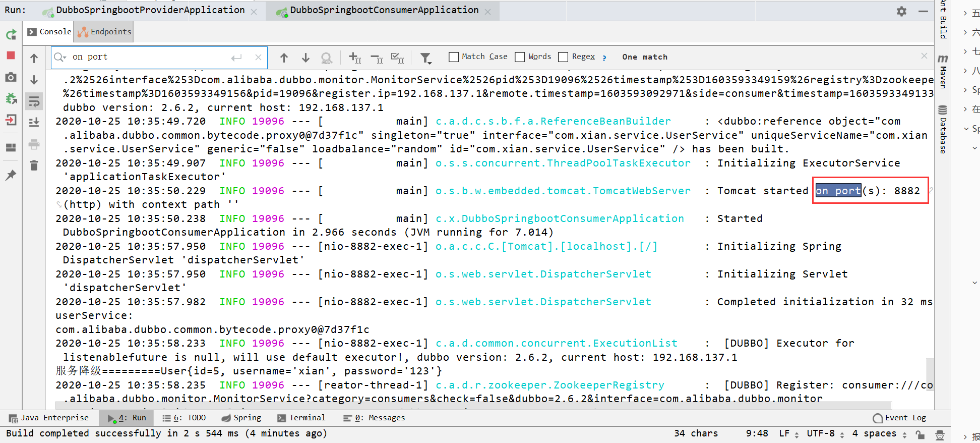The height and width of the screenshot is (443, 980).
Task: Click the green bug icon in the Run toolbar
Action: pyautogui.click(x=11, y=98)
